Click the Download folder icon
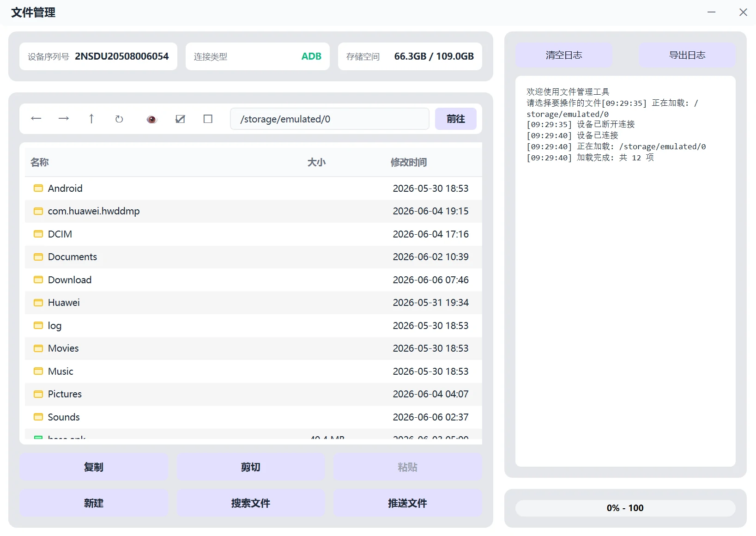The image size is (756, 536). tap(38, 280)
